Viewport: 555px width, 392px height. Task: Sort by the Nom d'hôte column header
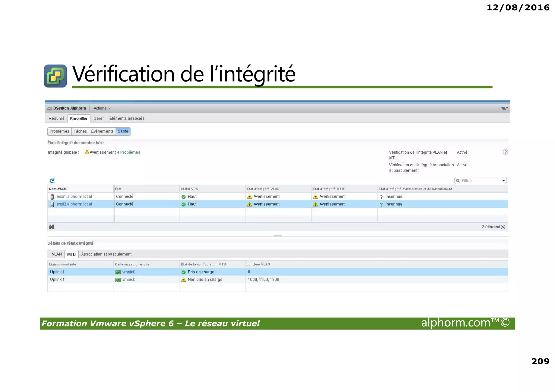(80, 189)
